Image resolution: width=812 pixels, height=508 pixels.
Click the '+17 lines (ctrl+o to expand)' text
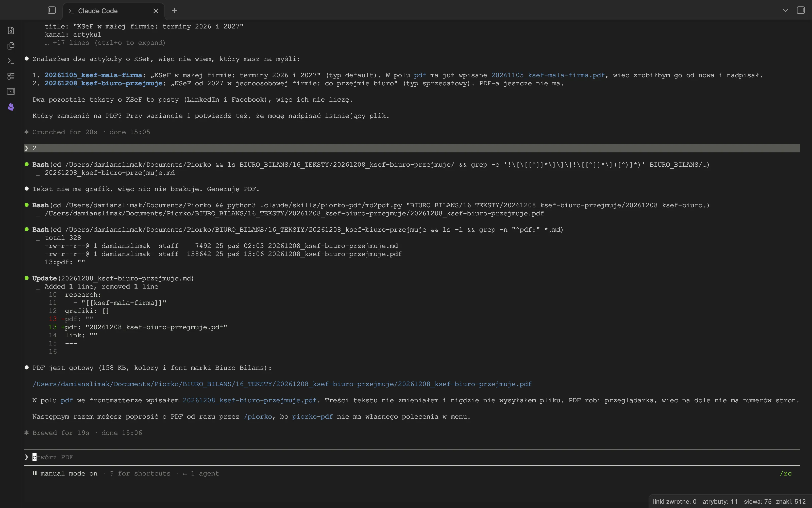click(x=109, y=43)
